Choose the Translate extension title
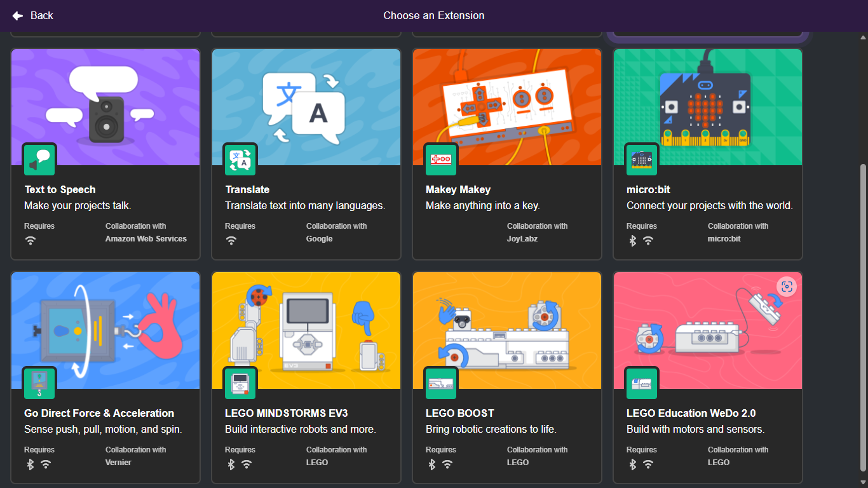The height and width of the screenshot is (488, 868). [x=247, y=189]
